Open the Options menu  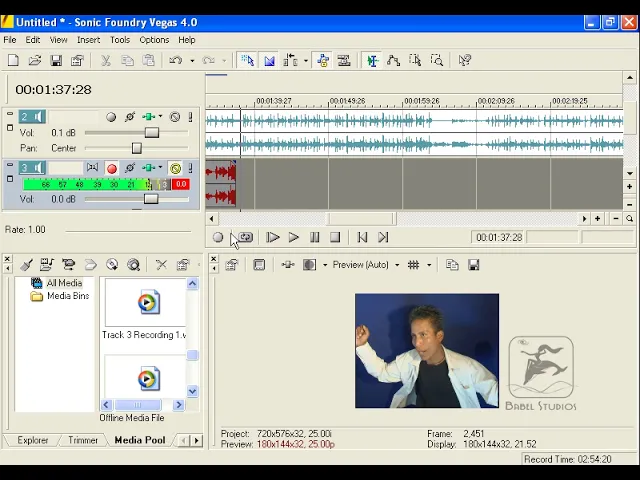(154, 40)
